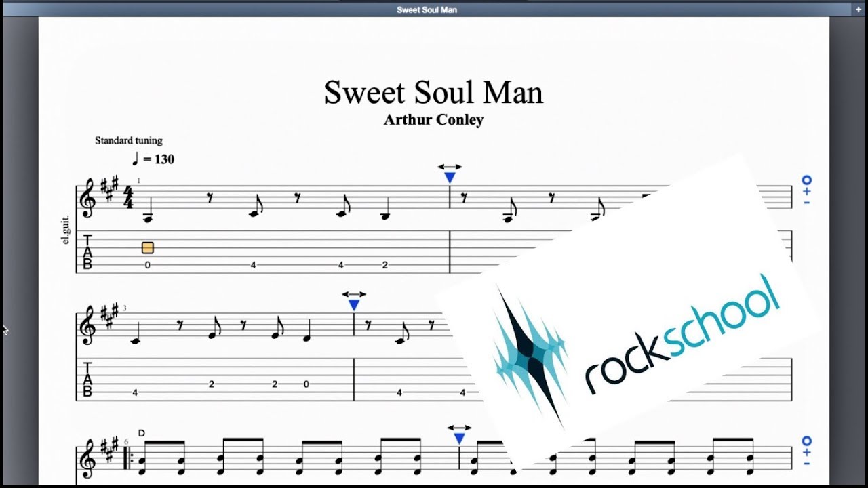Viewport: 868px width, 488px height.
Task: Select the blue bar-width marker after bar 6
Action: tap(459, 439)
